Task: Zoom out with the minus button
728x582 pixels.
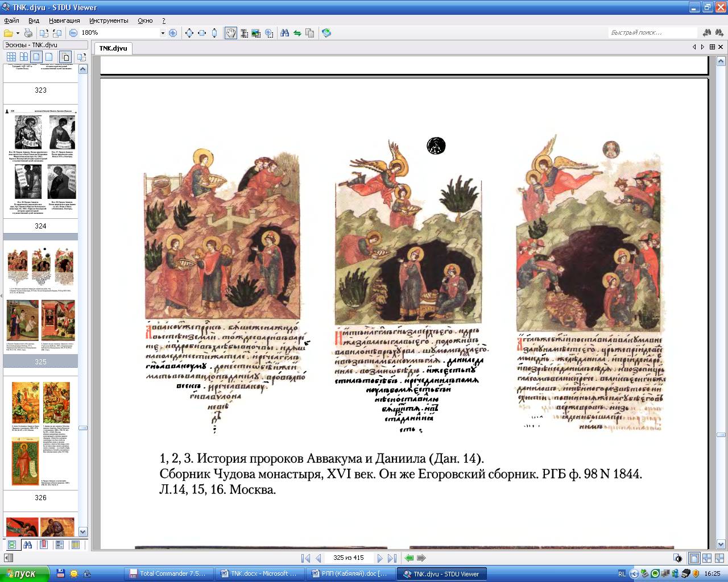Action: click(73, 33)
